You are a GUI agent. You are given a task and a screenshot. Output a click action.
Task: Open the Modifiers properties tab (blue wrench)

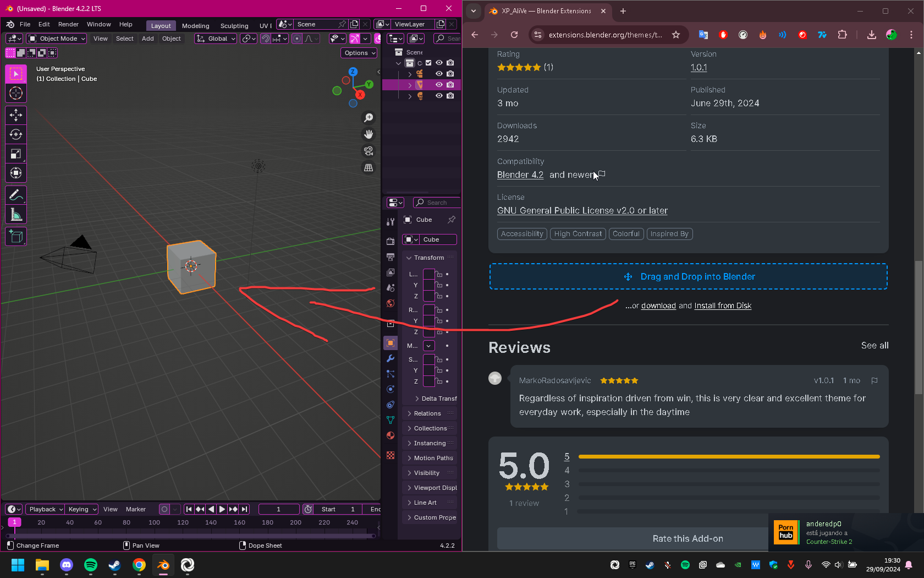point(391,358)
